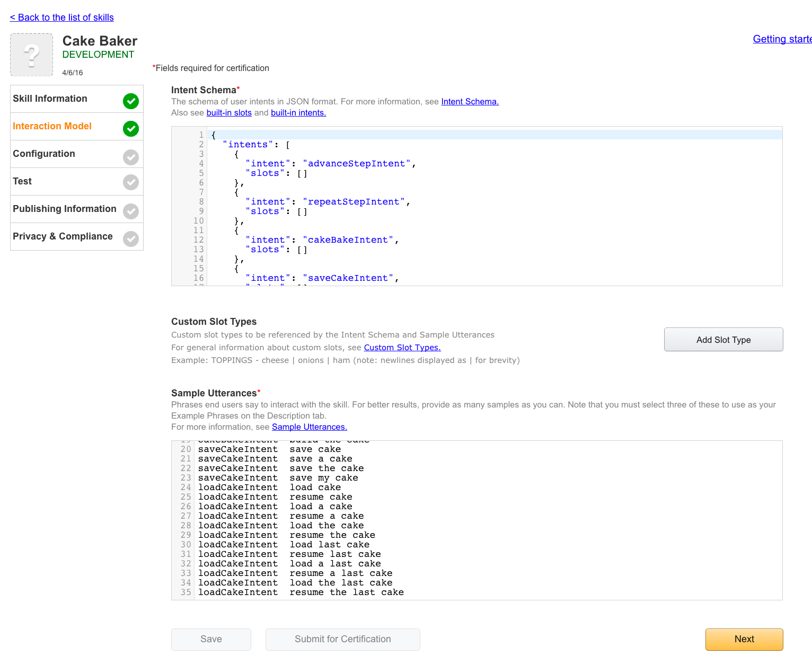
Task: Open the Test section
Action: (x=77, y=182)
